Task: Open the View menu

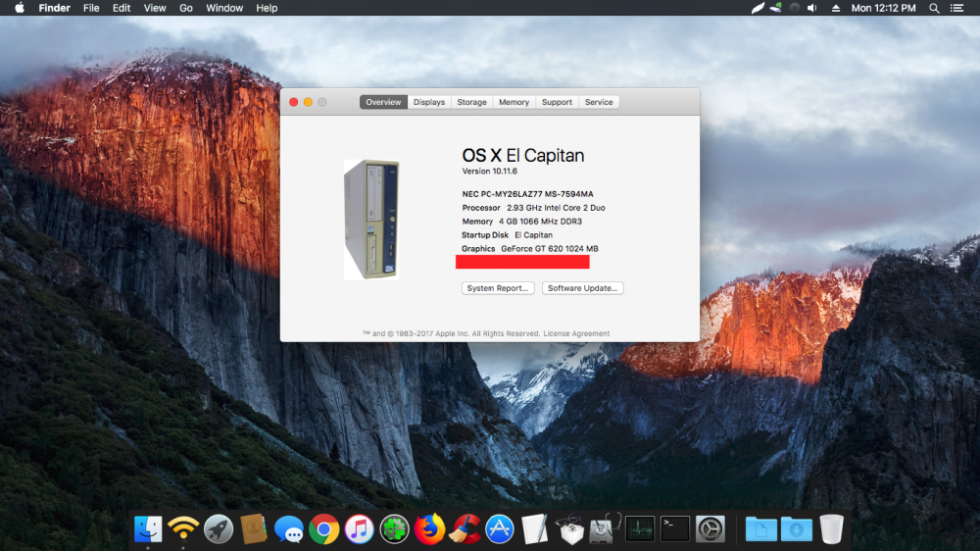Action: [155, 8]
